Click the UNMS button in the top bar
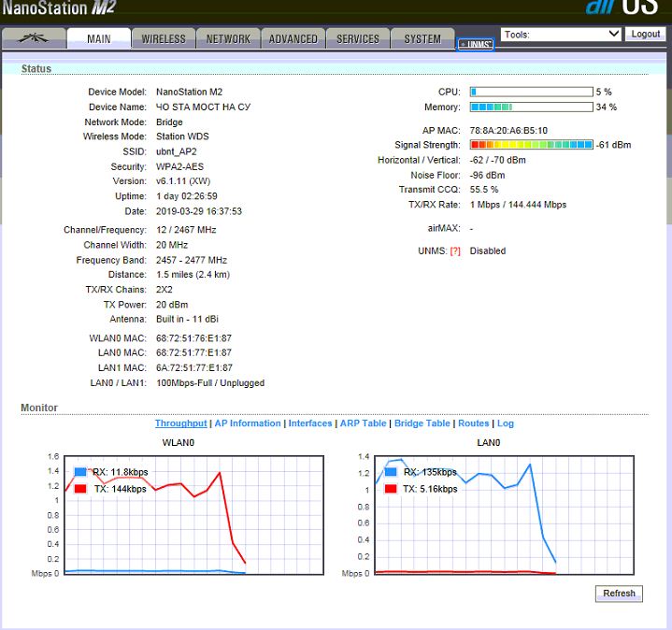The image size is (672, 630). (x=475, y=44)
